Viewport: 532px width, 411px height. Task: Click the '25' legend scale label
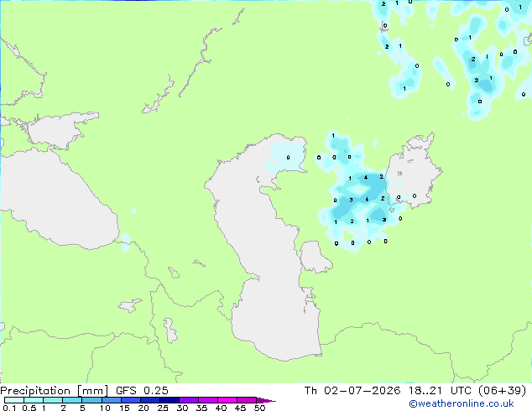click(163, 408)
